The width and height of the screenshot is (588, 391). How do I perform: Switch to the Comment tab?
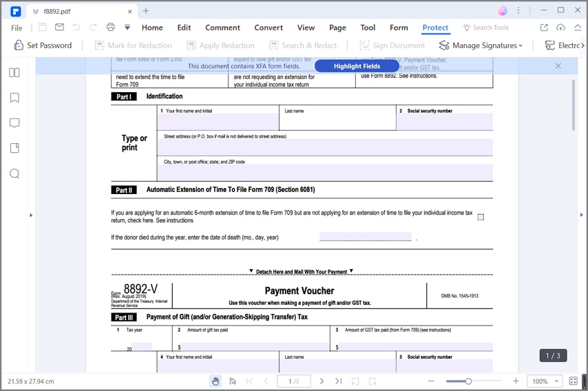(222, 28)
